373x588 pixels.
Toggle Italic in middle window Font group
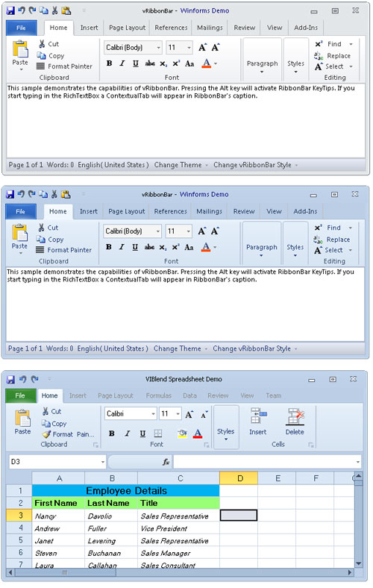pyautogui.click(x=122, y=247)
